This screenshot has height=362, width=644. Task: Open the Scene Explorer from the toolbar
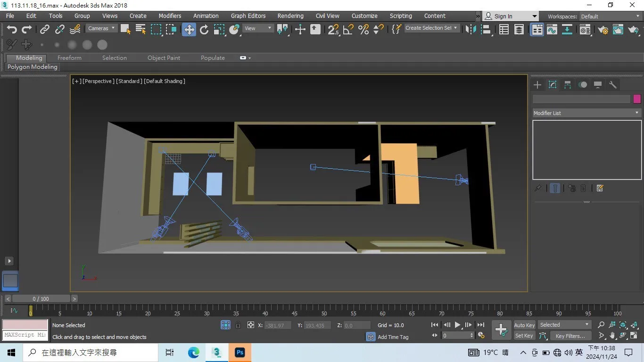(x=504, y=29)
